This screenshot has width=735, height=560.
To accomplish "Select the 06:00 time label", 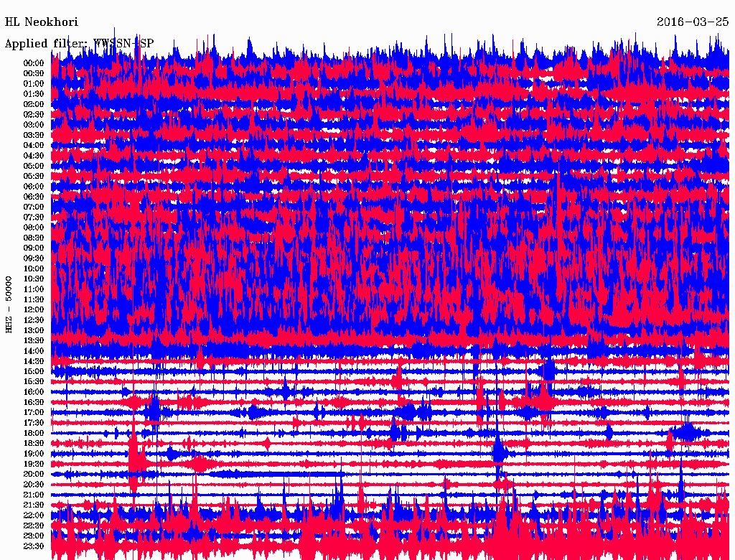I will 34,187.
